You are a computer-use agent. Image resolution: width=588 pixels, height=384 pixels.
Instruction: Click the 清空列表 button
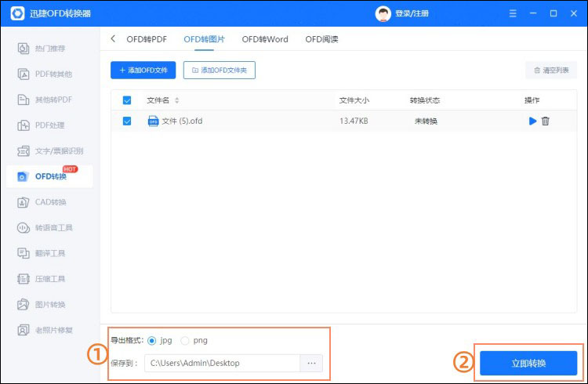[x=551, y=70]
